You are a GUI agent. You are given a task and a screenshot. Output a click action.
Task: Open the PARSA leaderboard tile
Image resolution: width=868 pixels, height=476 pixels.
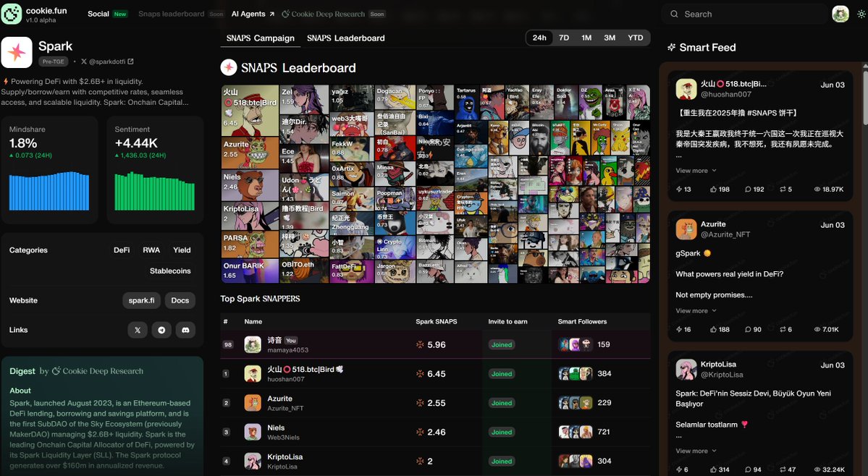point(250,245)
